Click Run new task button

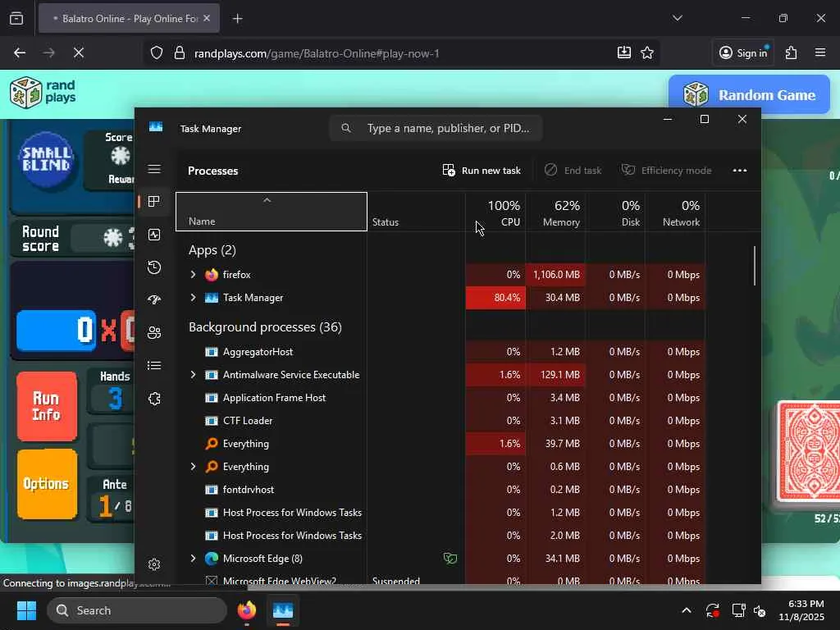click(x=482, y=171)
